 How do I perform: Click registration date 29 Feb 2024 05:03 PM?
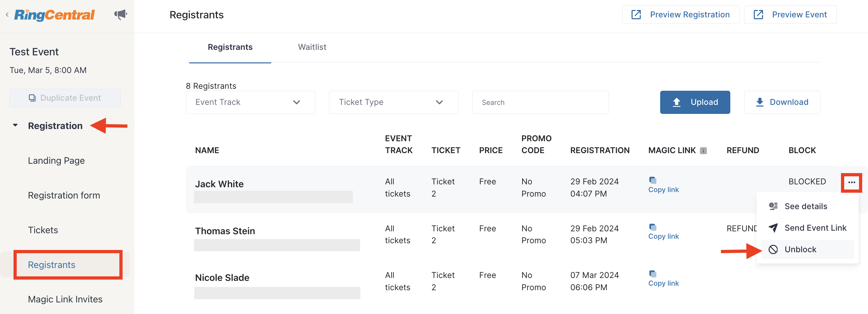tap(595, 235)
